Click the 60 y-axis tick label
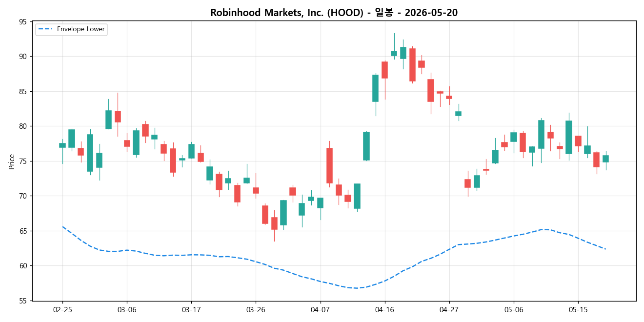644x322 pixels. pyautogui.click(x=23, y=266)
